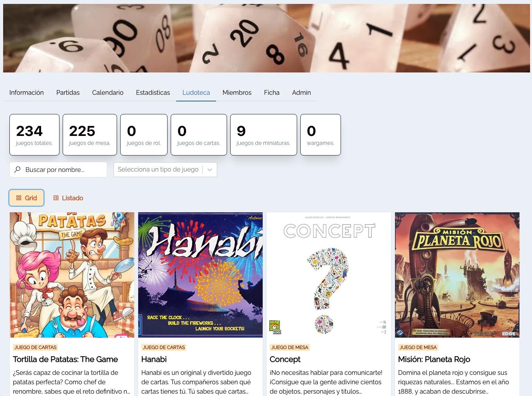The image size is (532, 396).
Task: Open the Partidas tab
Action: click(68, 93)
